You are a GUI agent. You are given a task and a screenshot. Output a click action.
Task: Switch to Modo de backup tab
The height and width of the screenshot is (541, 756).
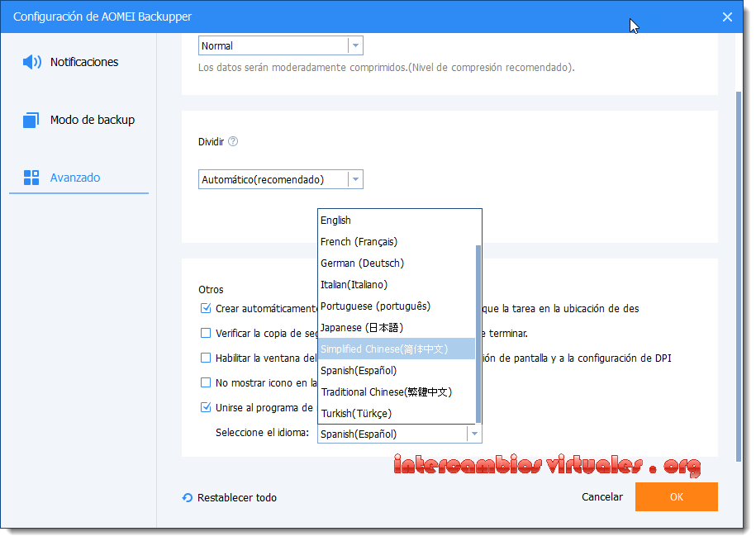[x=78, y=120]
